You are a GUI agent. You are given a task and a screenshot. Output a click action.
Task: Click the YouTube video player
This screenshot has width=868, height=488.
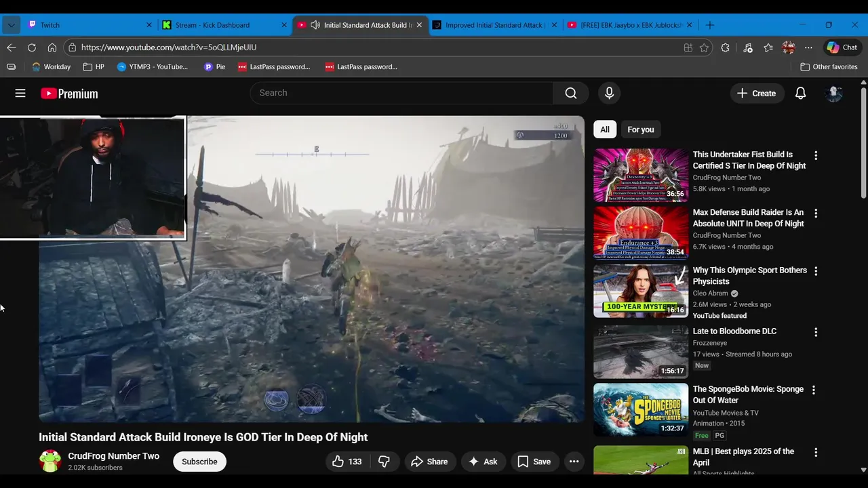tap(311, 269)
